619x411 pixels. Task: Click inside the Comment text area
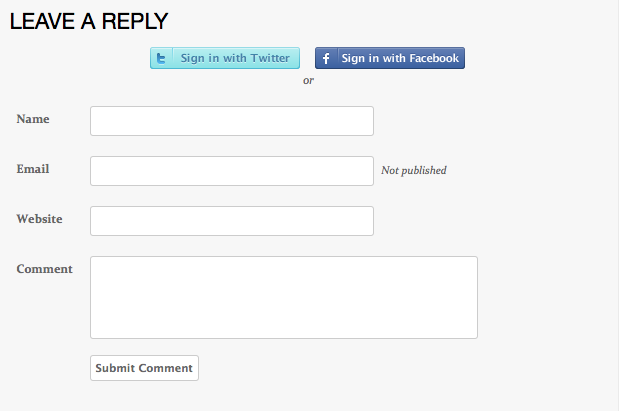pos(284,297)
